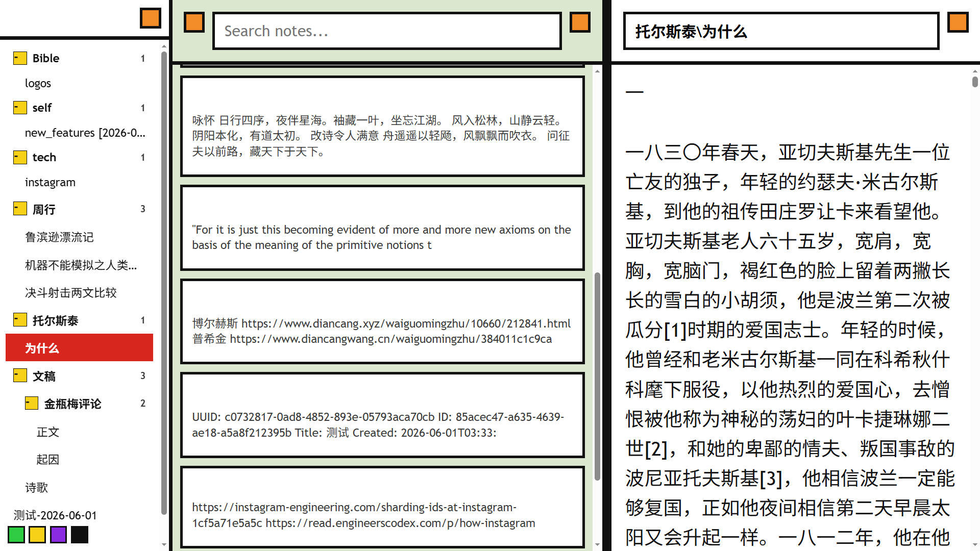Focus the Search notes field
Image resolution: width=980 pixels, height=551 pixels.
click(387, 31)
